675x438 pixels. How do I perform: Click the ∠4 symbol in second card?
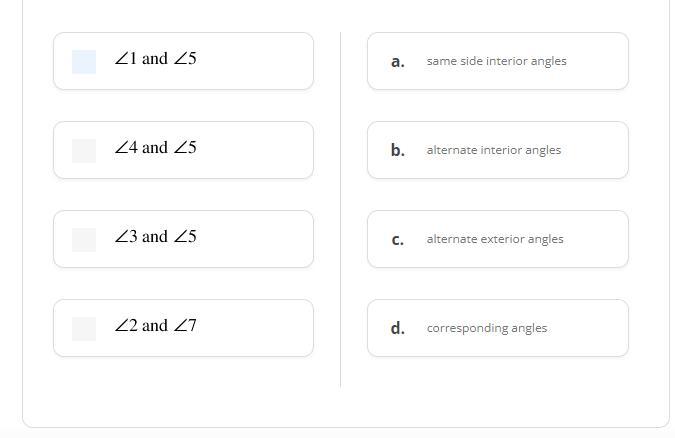tap(125, 148)
